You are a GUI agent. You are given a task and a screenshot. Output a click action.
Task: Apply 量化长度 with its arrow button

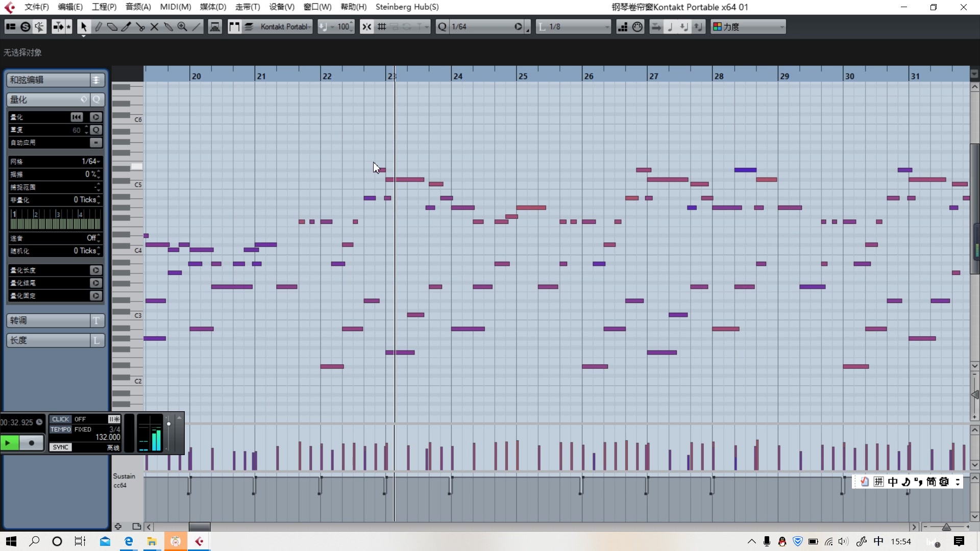(x=96, y=270)
